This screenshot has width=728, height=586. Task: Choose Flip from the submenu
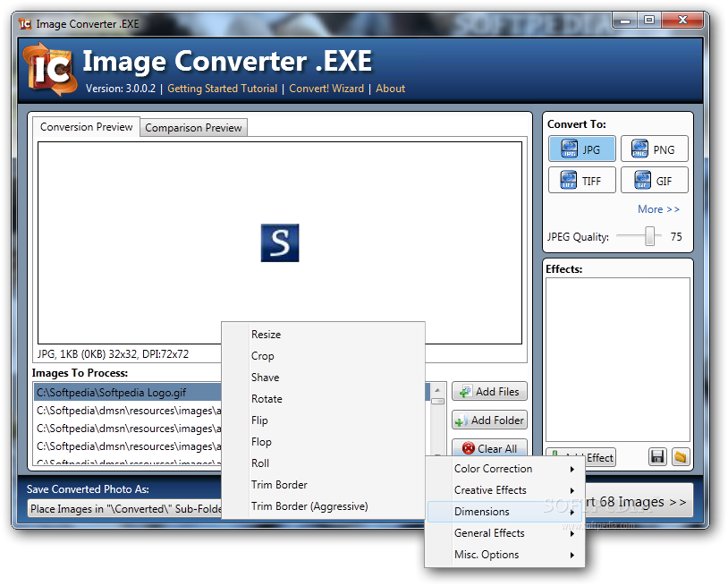tap(323, 420)
